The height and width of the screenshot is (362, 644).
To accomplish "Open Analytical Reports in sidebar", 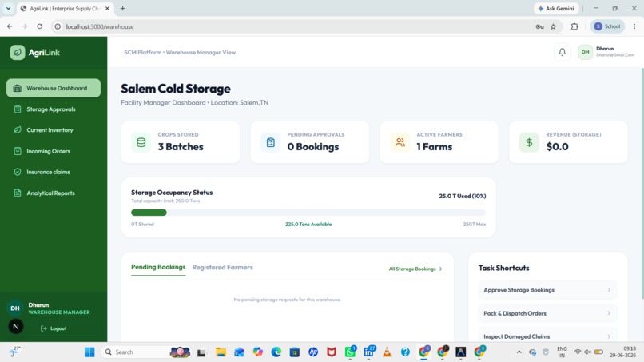I will [50, 193].
